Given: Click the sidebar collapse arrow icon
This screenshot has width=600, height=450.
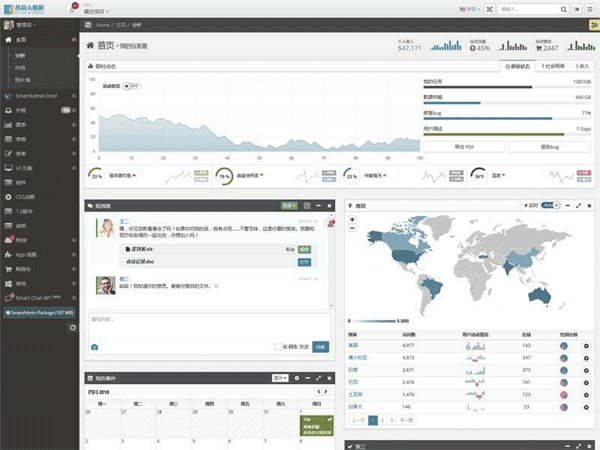Looking at the screenshot, I should pos(73,327).
